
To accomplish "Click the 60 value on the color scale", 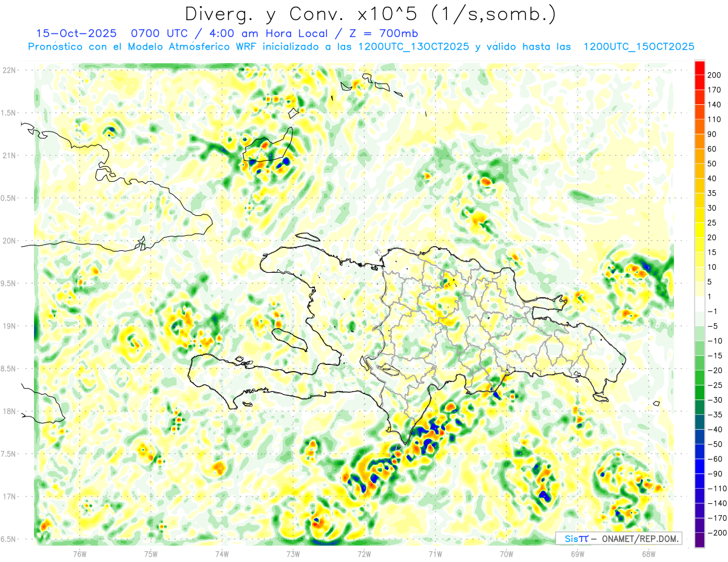I will (712, 149).
